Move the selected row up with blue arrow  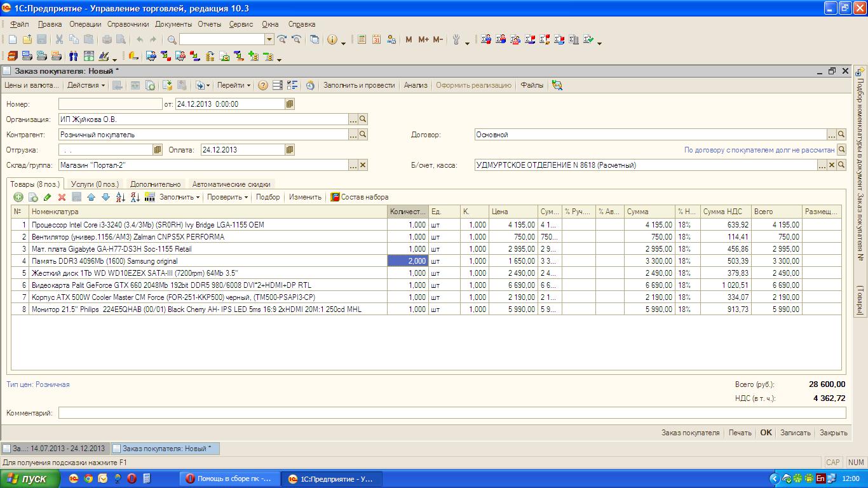tap(91, 198)
